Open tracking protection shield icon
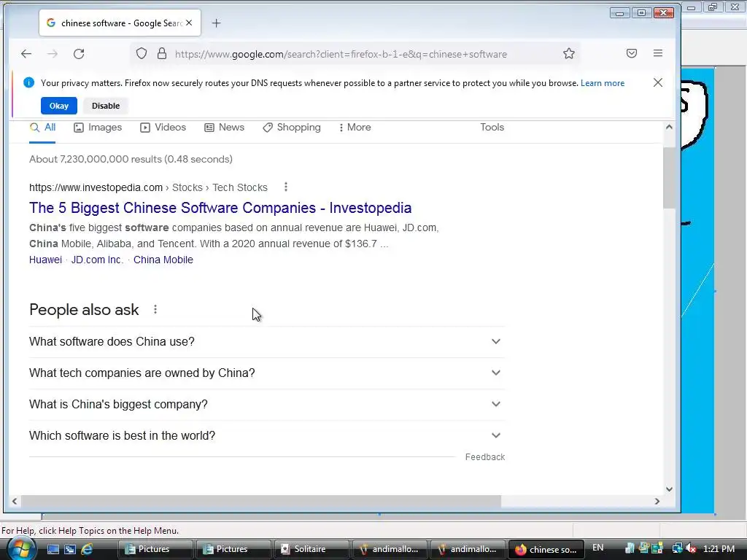 coord(142,53)
